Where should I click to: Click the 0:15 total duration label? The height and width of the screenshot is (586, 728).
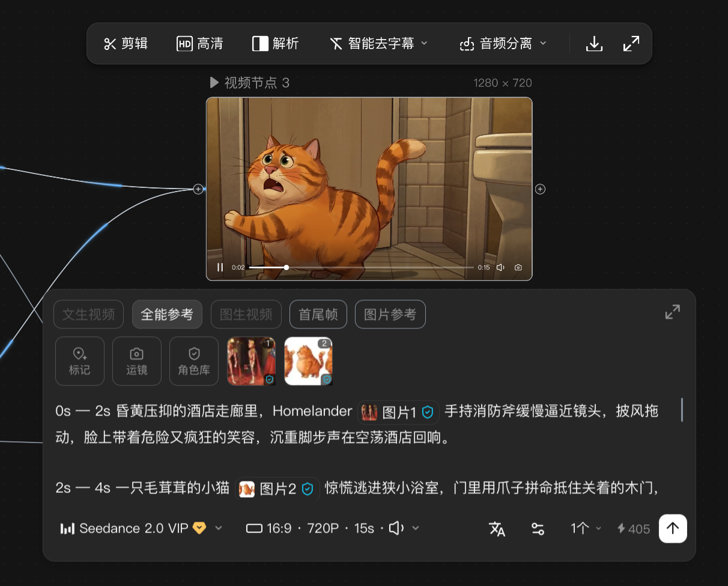click(484, 268)
